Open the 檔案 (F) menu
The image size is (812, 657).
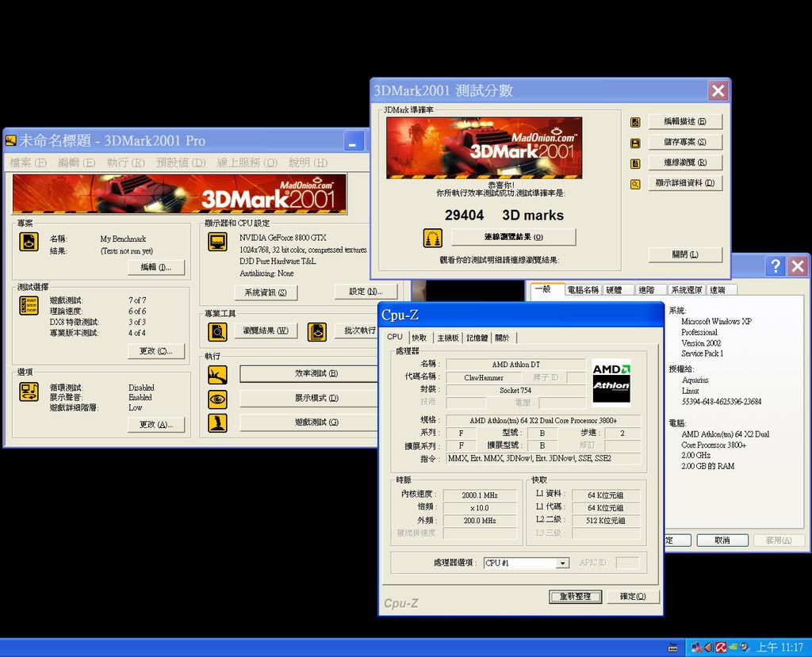[x=29, y=162]
